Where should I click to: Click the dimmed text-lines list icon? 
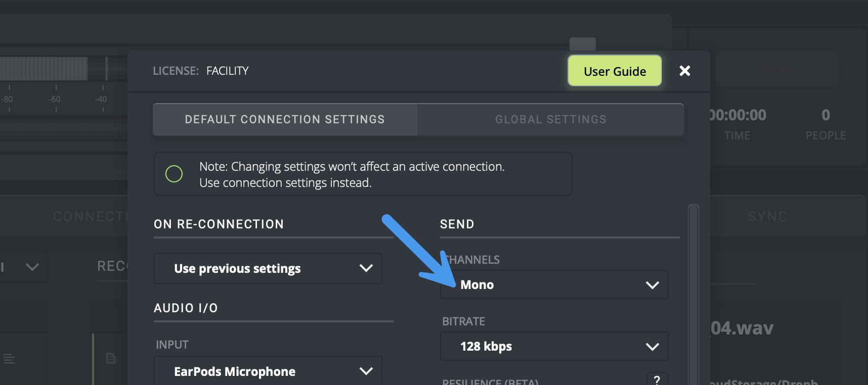9,359
